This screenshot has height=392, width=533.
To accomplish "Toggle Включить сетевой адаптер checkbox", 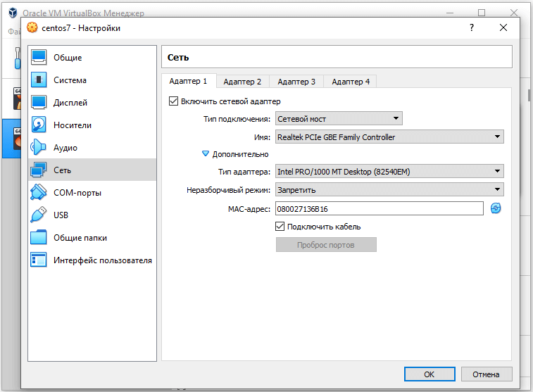I will [174, 101].
